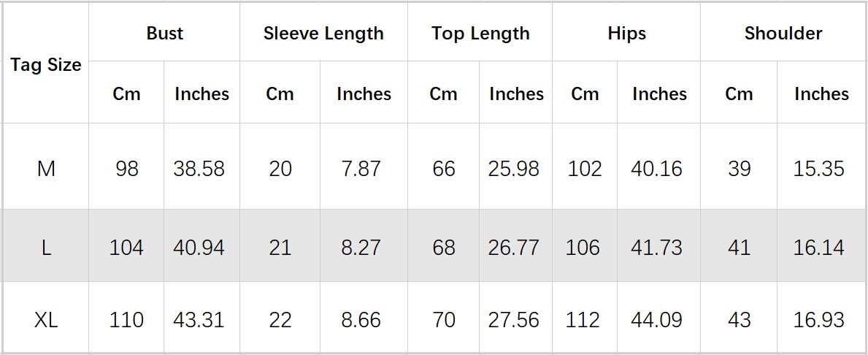The image size is (868, 355).
Task: Click the 16.93 shoulder value for XL
Action: coord(818,320)
